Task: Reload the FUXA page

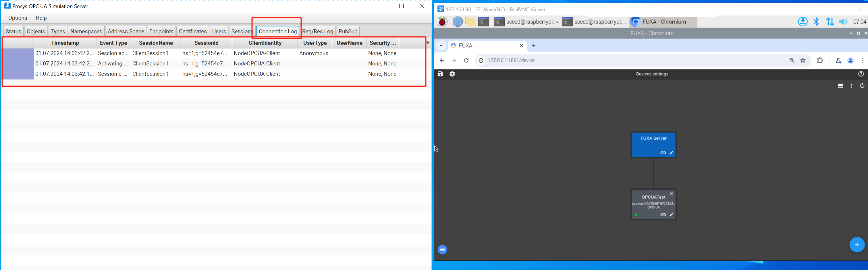Action: point(466,61)
